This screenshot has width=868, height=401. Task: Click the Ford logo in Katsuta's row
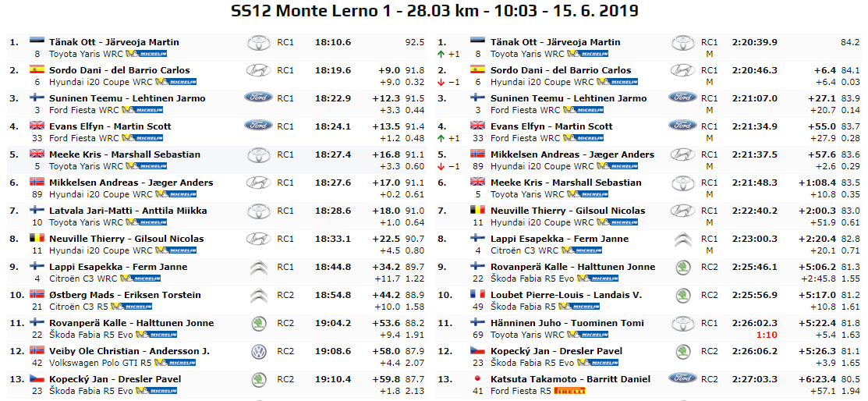[682, 378]
